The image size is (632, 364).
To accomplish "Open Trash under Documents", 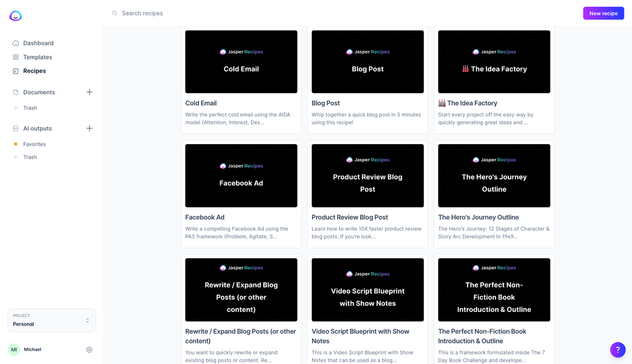I will 30,108.
